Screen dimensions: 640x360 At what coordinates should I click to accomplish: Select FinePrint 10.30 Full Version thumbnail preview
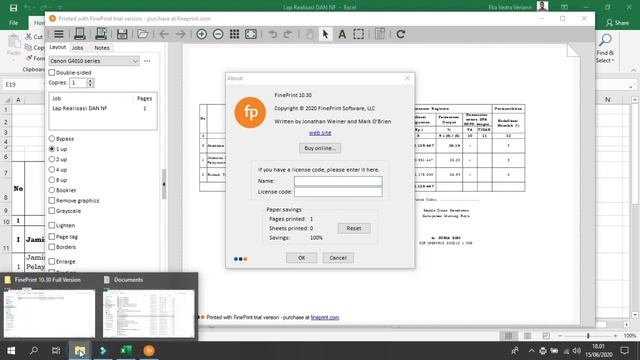pyautogui.click(x=49, y=313)
